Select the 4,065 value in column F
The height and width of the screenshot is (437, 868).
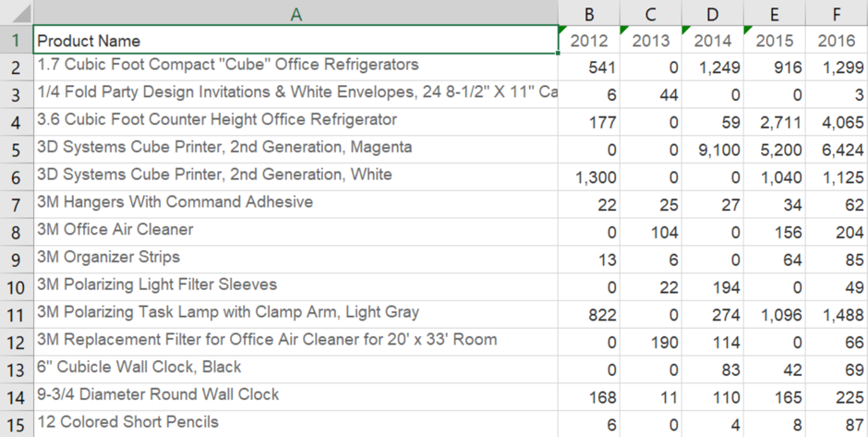click(836, 122)
